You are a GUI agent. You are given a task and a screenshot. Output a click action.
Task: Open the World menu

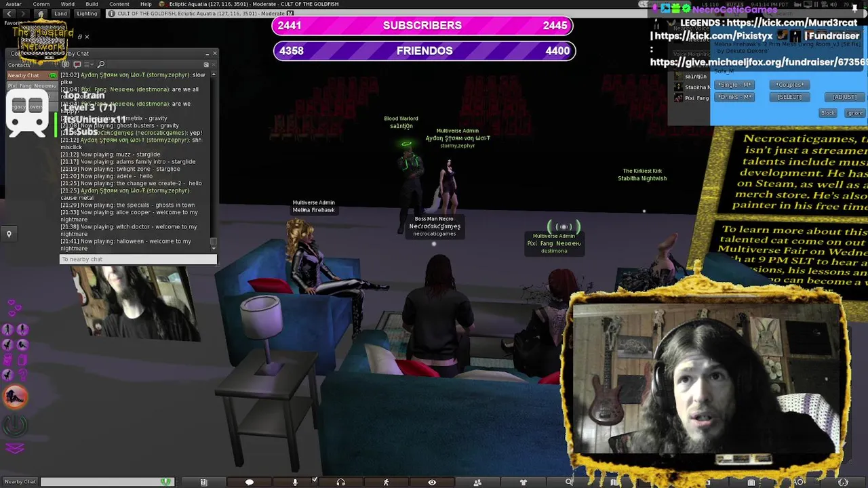(68, 4)
